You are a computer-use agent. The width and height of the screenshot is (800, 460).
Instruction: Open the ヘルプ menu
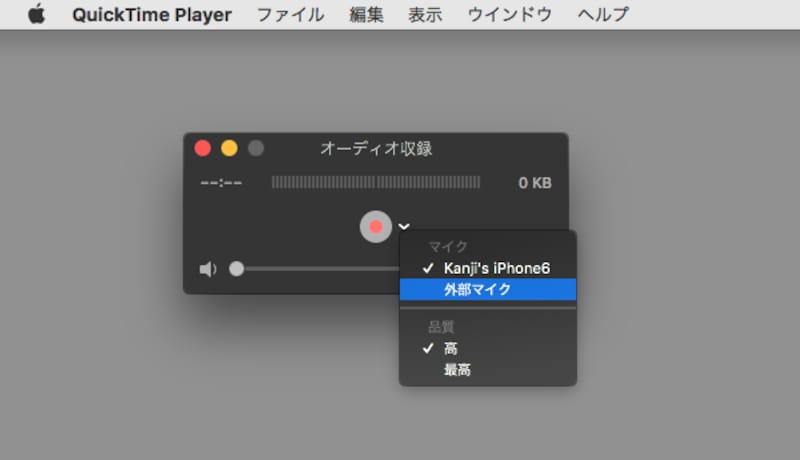click(603, 15)
